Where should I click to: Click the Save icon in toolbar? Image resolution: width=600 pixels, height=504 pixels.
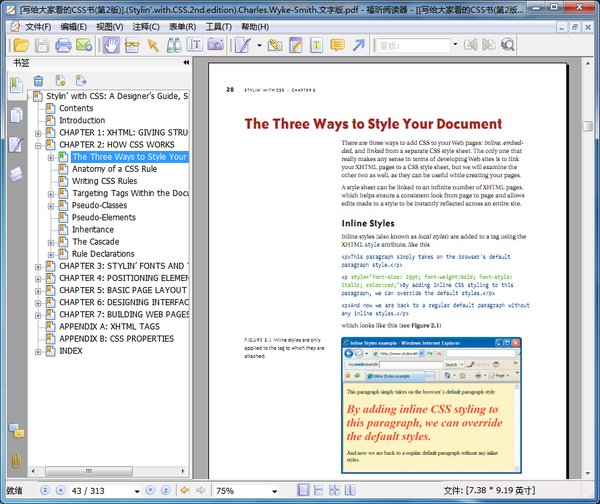point(40,46)
